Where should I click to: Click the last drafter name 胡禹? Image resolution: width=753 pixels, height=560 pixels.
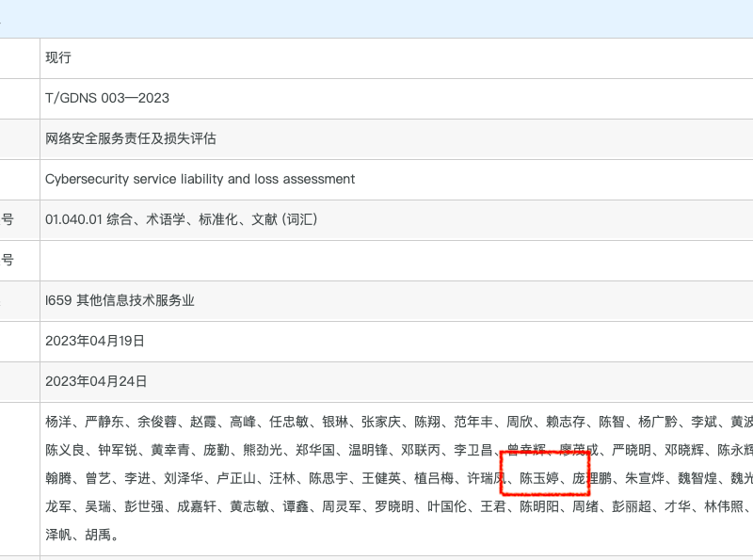104,535
